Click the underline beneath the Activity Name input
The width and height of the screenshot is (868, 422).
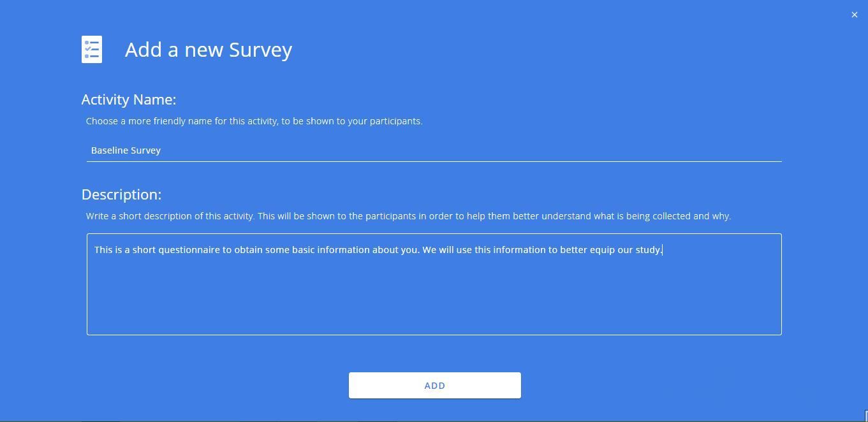[434, 161]
